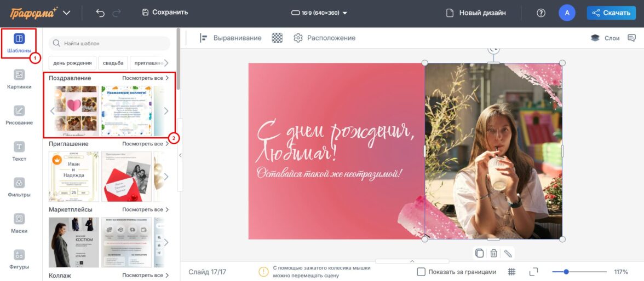Expand the dropdown next to Граформа logo

click(x=67, y=13)
